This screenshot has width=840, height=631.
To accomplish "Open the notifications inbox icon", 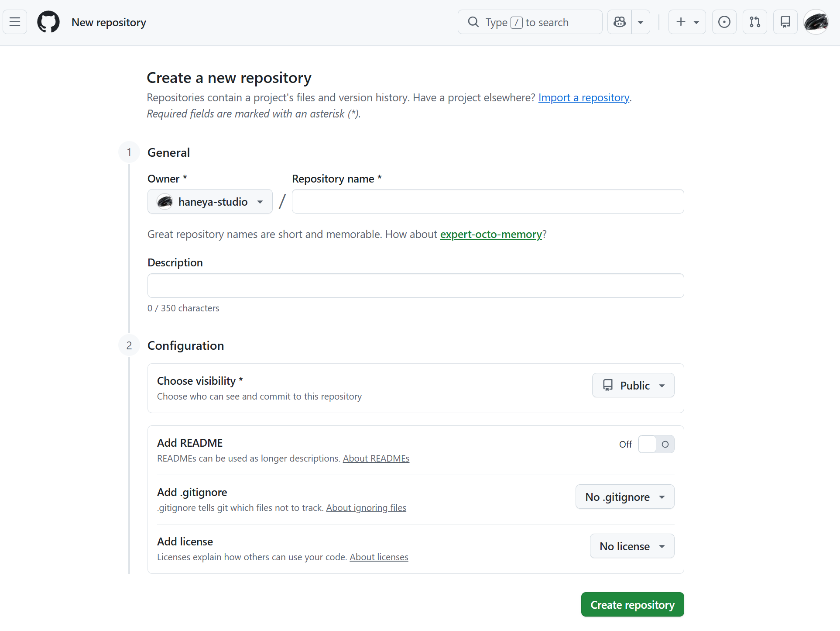I will pyautogui.click(x=785, y=22).
